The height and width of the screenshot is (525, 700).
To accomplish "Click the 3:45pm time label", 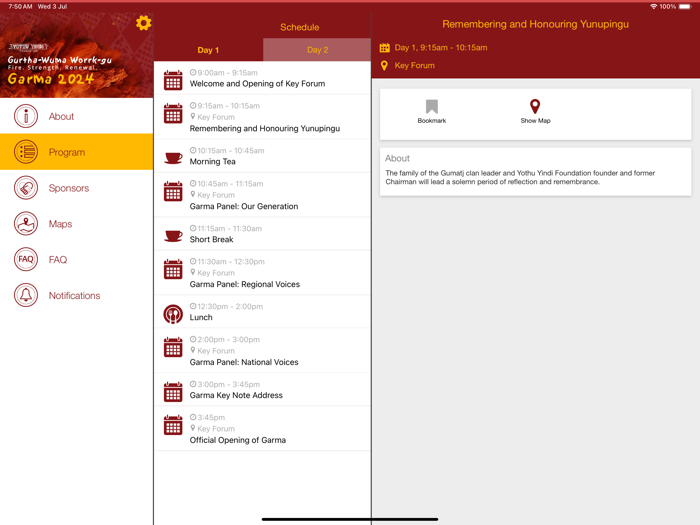I will coord(211,417).
